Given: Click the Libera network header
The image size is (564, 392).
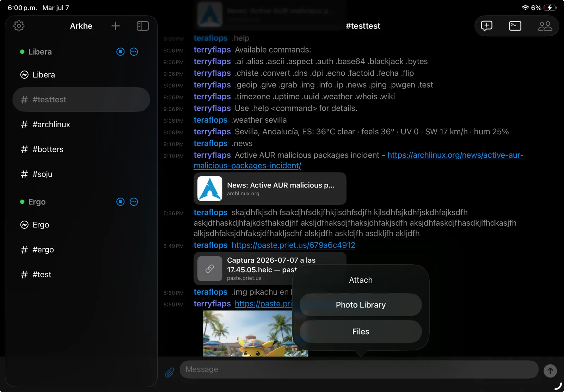Looking at the screenshot, I should [40, 52].
